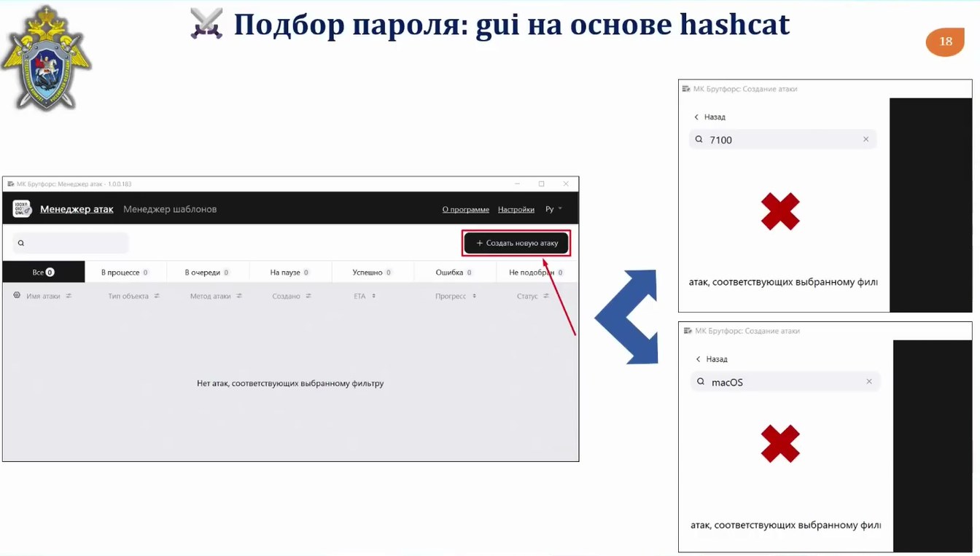Switch to Менеджер атак section
Image resolution: width=980 pixels, height=556 pixels.
coord(77,209)
